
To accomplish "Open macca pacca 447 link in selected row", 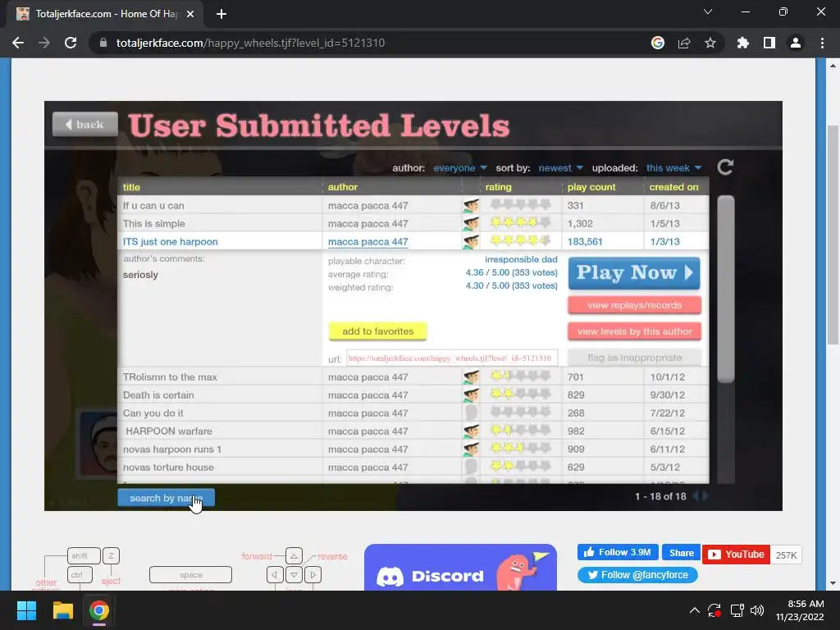I will (x=368, y=242).
